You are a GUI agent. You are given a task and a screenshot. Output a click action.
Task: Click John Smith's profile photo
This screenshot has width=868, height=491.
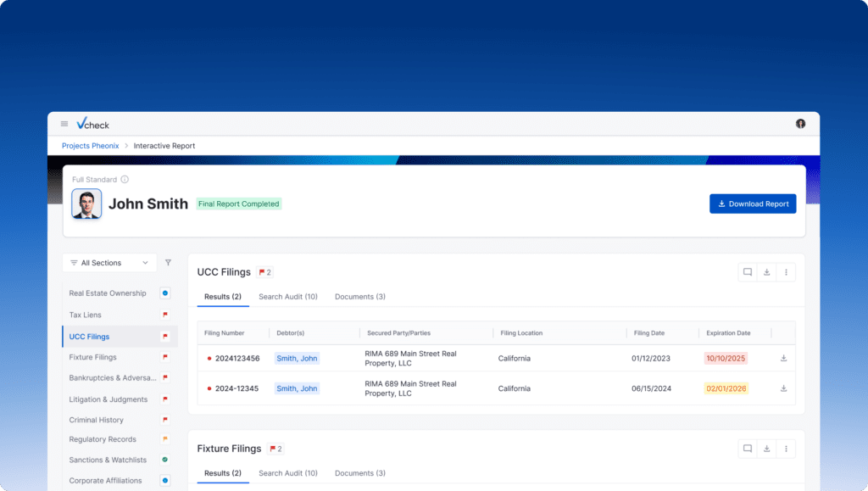point(86,204)
